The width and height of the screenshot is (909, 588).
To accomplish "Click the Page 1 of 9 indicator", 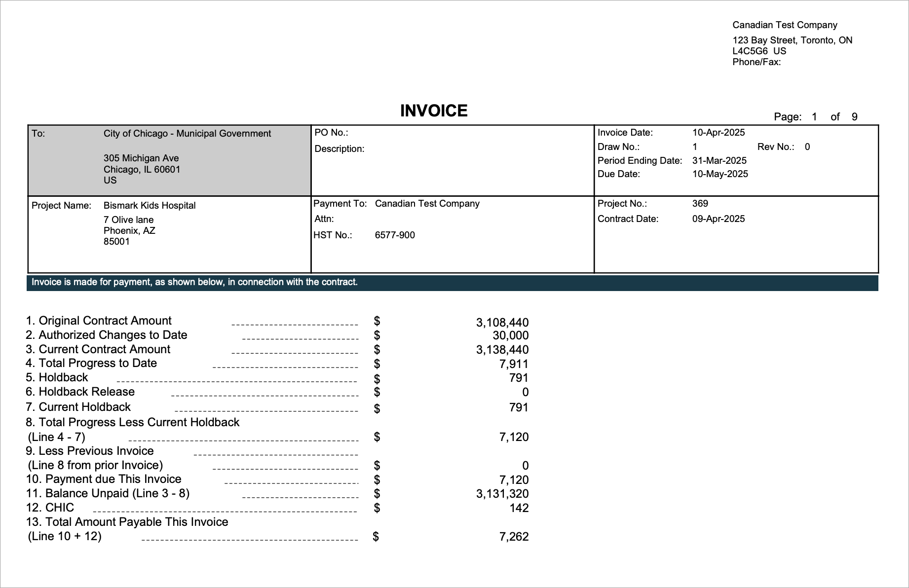I will pos(816,117).
